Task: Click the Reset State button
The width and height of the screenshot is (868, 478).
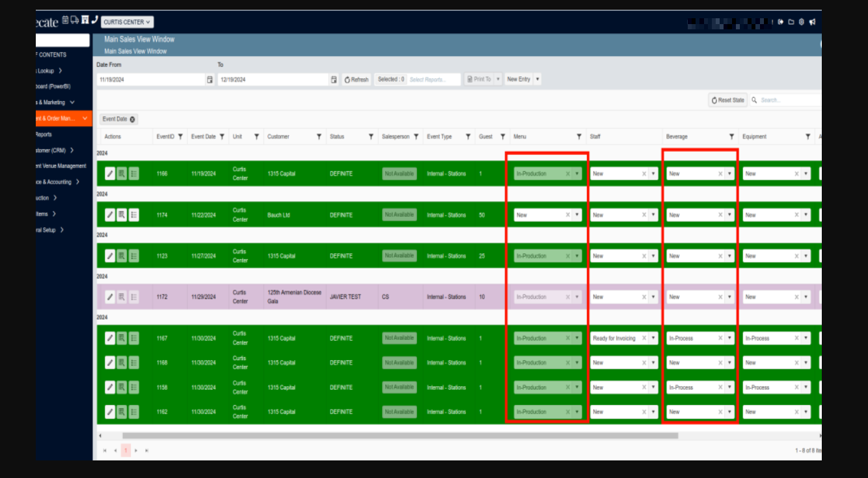Action: coord(727,100)
